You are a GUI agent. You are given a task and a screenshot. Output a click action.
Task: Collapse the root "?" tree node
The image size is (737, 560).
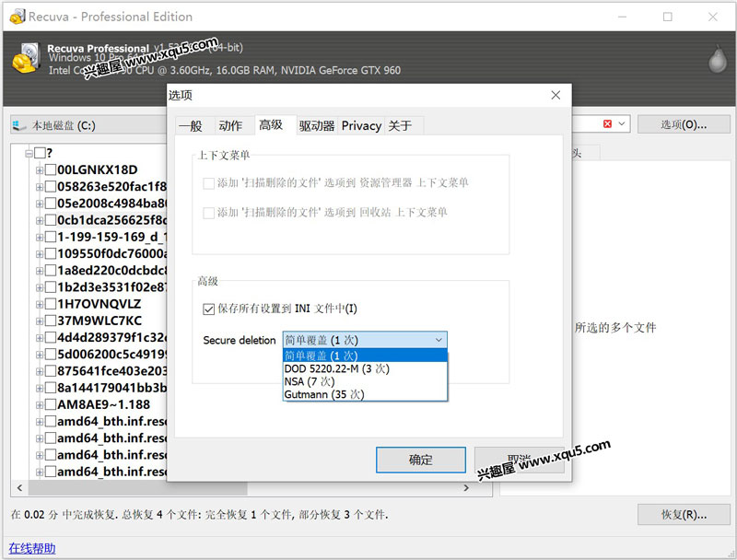coord(29,153)
